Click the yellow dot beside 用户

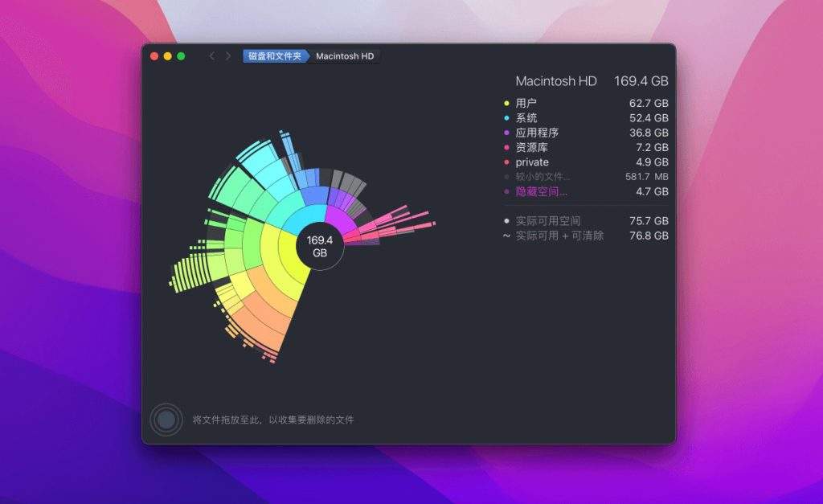506,104
